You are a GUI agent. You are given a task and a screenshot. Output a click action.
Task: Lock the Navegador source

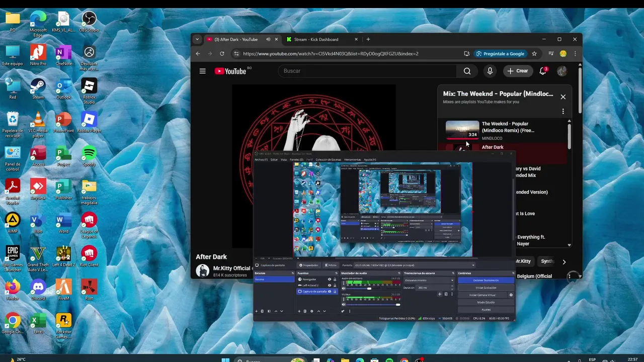tap(335, 280)
